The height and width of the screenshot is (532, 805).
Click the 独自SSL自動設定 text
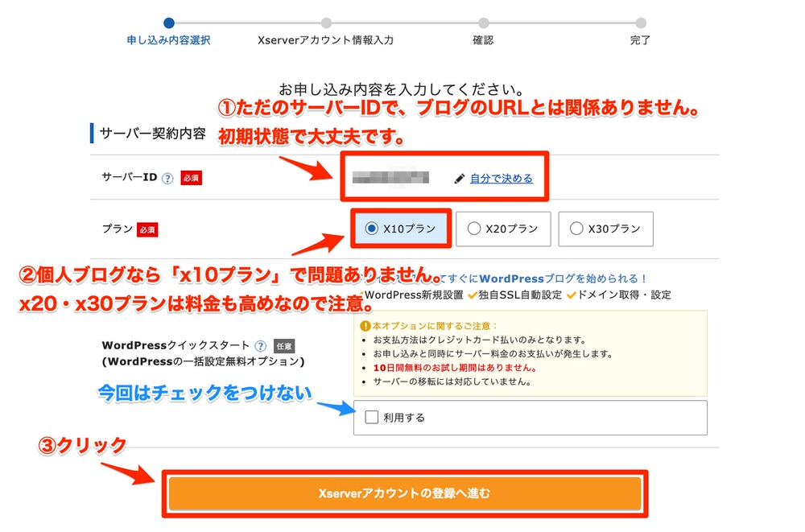pyautogui.click(x=520, y=295)
